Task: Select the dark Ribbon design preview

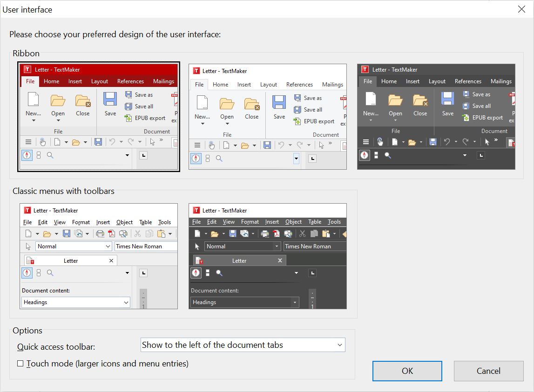Action: click(x=436, y=117)
